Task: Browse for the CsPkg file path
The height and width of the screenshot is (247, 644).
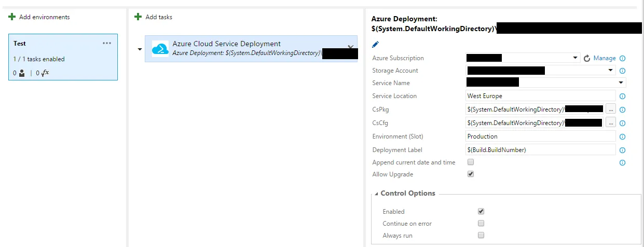Action: point(610,109)
